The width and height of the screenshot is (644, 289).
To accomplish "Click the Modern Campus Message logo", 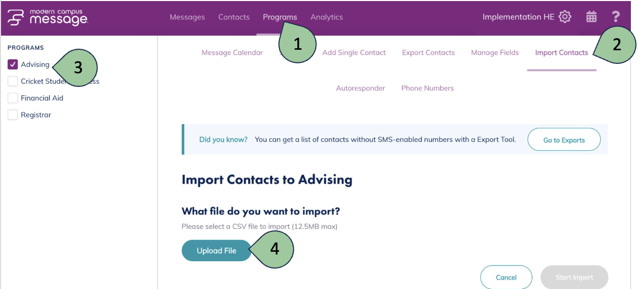I will pos(47,17).
